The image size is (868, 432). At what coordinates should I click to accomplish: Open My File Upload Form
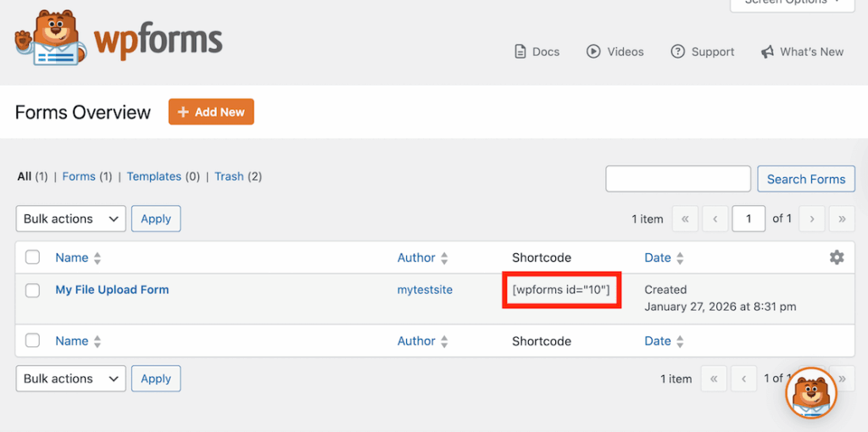(112, 290)
